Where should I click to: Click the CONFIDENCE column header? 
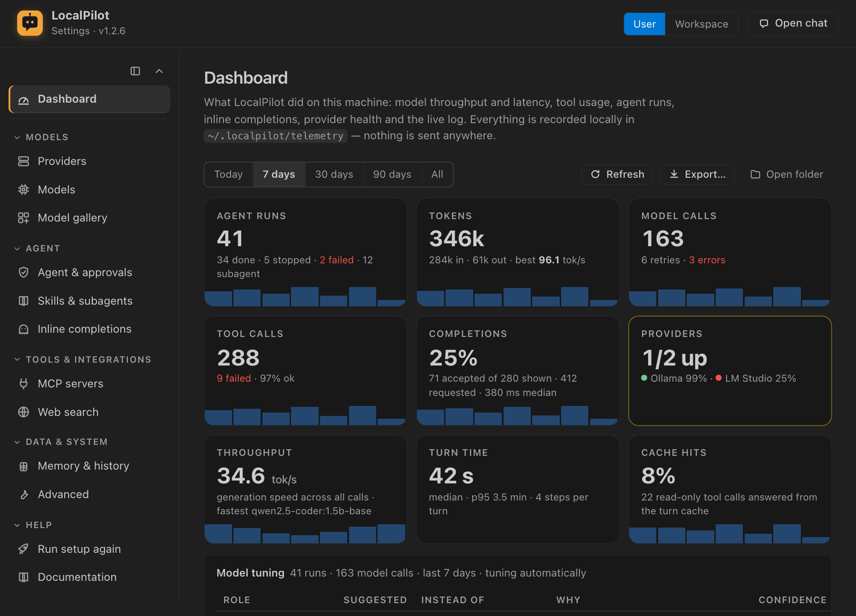coord(792,600)
